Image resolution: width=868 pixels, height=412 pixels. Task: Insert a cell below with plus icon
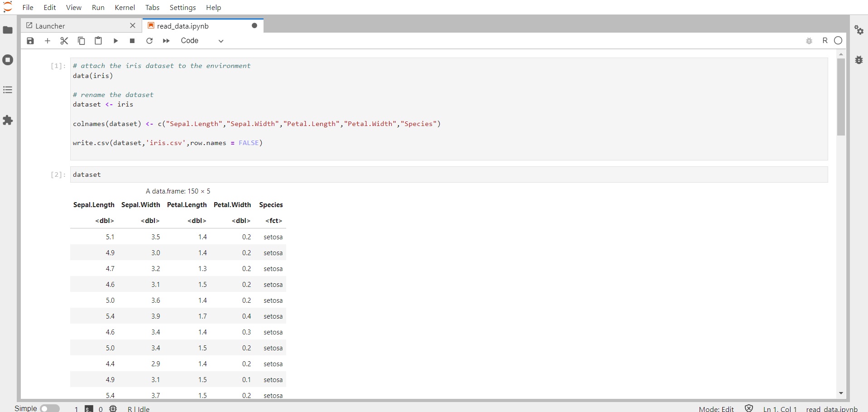click(x=48, y=41)
